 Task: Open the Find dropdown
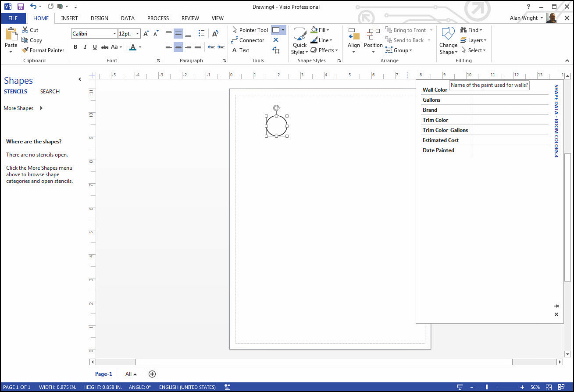(x=471, y=30)
